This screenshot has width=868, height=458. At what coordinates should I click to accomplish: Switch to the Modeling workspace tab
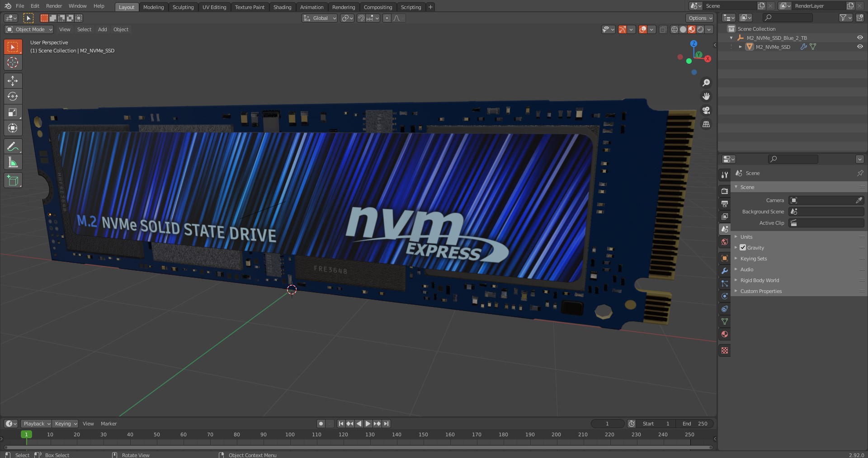pos(153,7)
